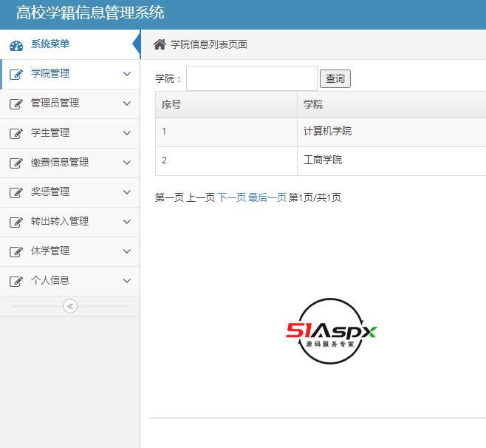Open the 休学管理 menu
This screenshot has height=448, width=486.
(x=70, y=251)
